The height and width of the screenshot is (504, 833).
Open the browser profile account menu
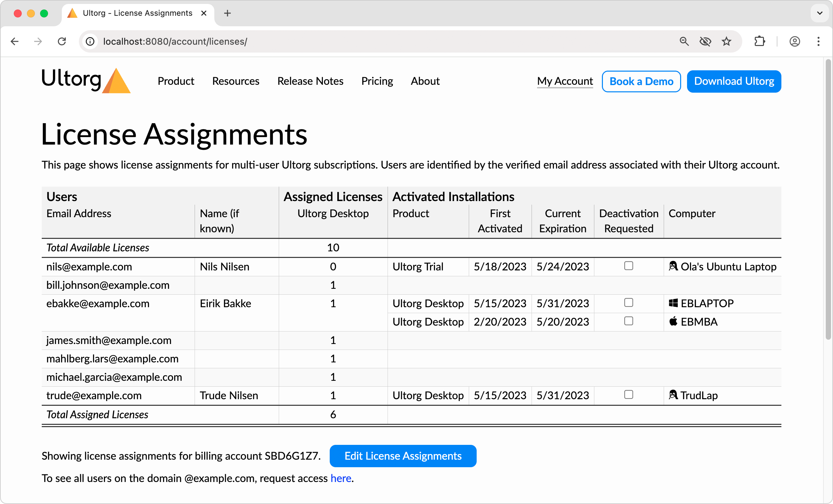(x=795, y=41)
